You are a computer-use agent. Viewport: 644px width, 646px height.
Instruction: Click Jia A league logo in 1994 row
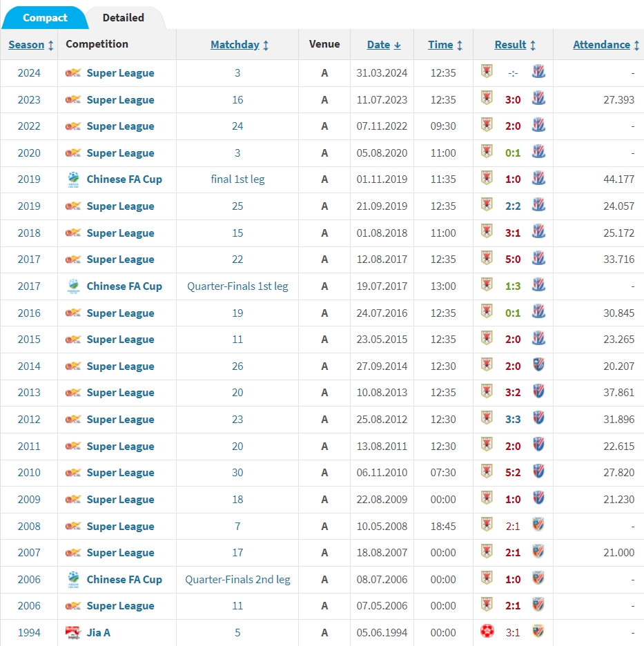tap(73, 632)
